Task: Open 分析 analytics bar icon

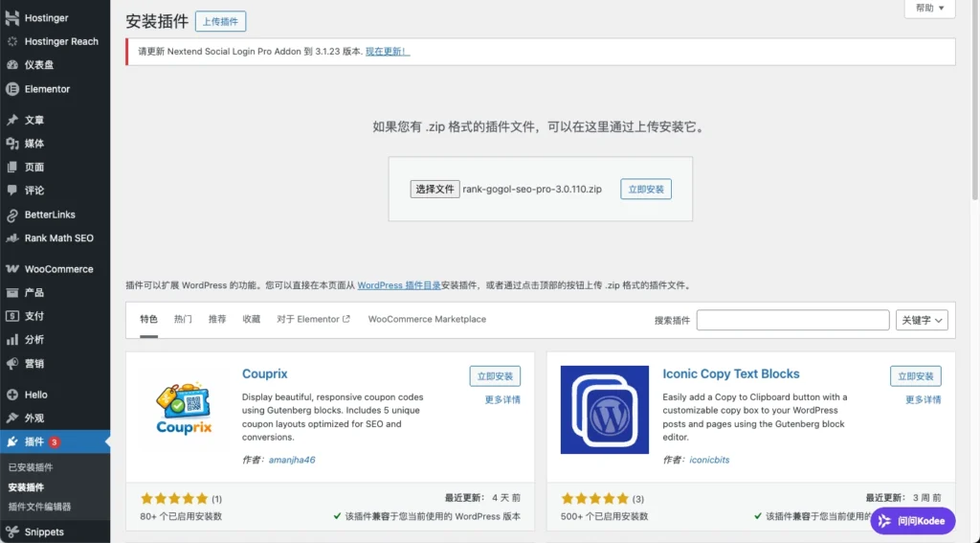Action: click(11, 340)
